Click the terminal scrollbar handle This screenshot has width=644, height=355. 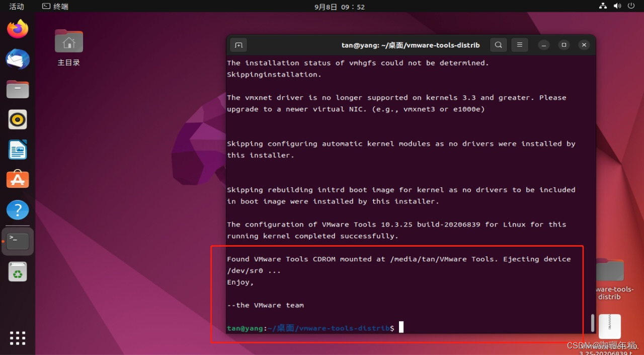coord(593,323)
